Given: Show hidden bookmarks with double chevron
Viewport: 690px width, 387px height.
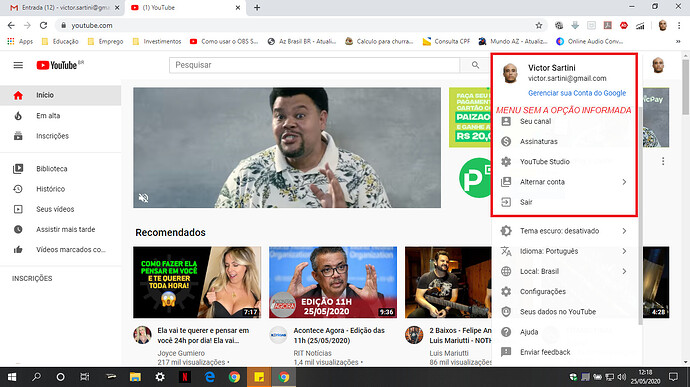Looking at the screenshot, I should 678,41.
